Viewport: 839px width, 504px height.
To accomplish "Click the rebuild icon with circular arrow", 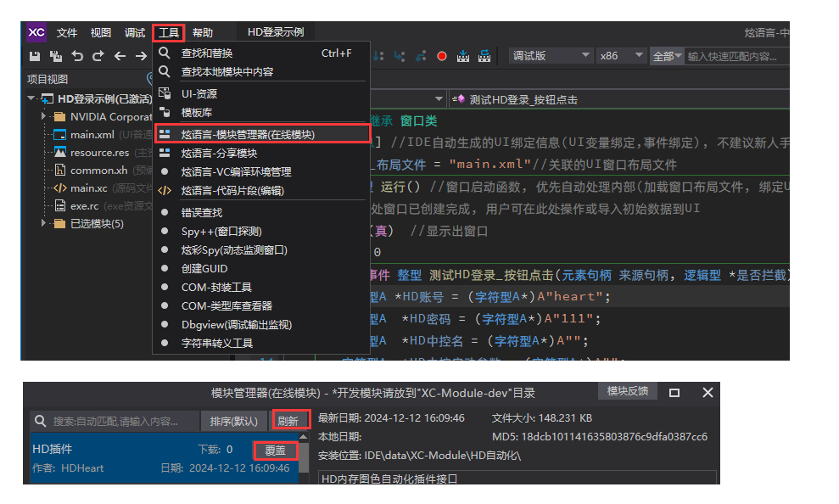I will (x=484, y=56).
